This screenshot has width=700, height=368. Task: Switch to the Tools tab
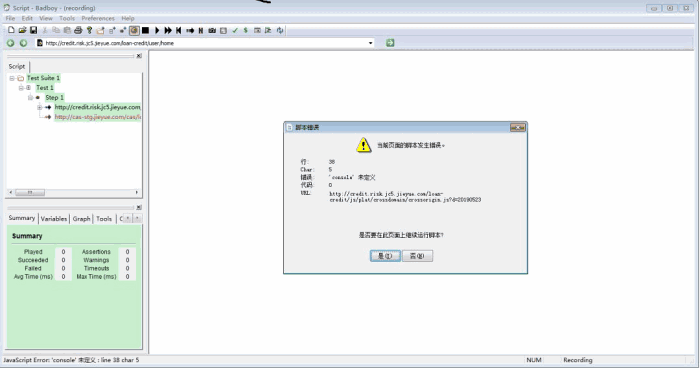[104, 219]
